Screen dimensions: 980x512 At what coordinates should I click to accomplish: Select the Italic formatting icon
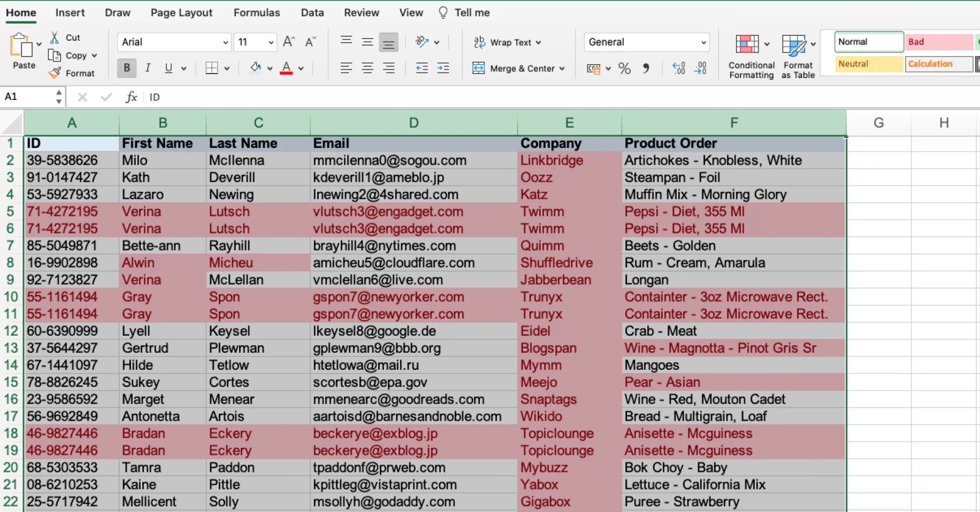148,68
